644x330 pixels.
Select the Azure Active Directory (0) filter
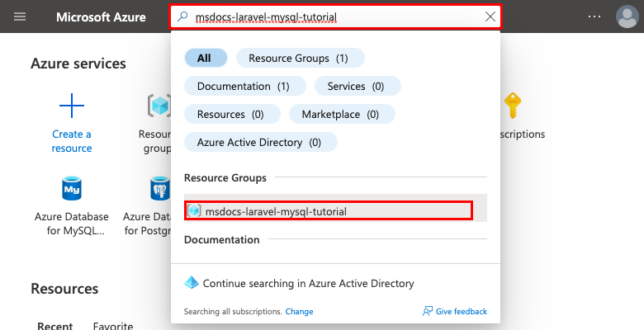[261, 143]
